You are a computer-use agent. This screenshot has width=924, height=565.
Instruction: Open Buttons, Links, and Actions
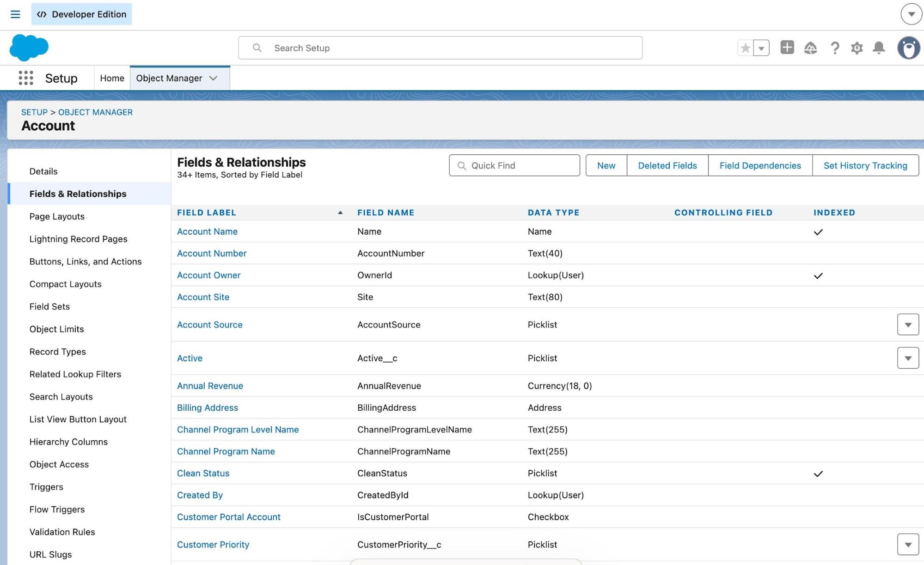tap(86, 262)
